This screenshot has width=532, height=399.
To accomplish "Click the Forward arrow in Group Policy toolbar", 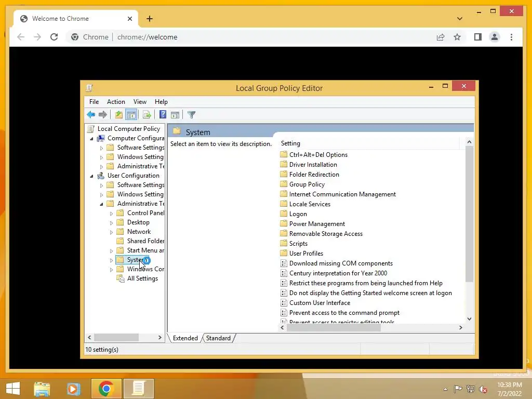I will pos(103,115).
